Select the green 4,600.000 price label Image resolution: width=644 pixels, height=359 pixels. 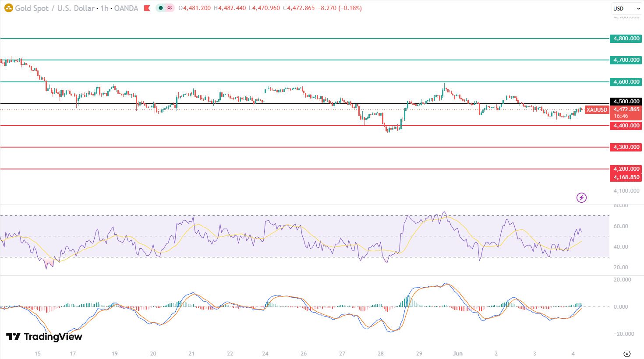626,82
